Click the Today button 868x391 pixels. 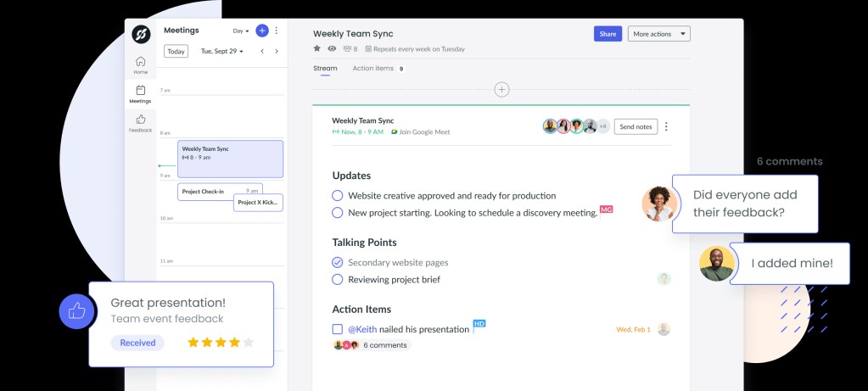pos(176,52)
